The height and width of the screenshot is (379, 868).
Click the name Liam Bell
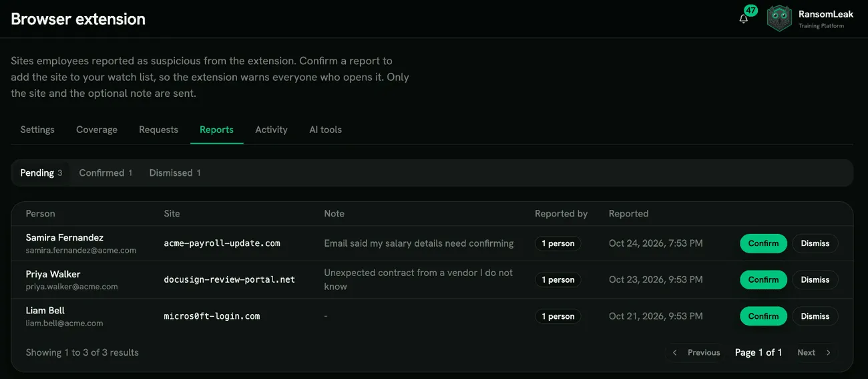point(45,310)
